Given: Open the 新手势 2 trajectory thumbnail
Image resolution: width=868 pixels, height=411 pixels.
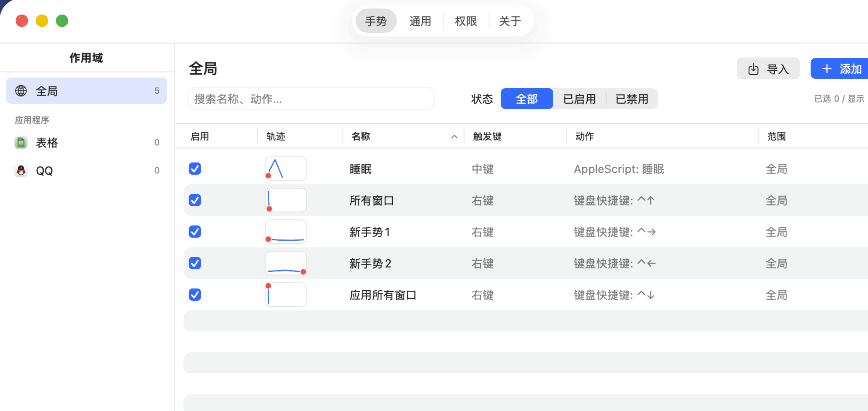Looking at the screenshot, I should pyautogui.click(x=286, y=263).
